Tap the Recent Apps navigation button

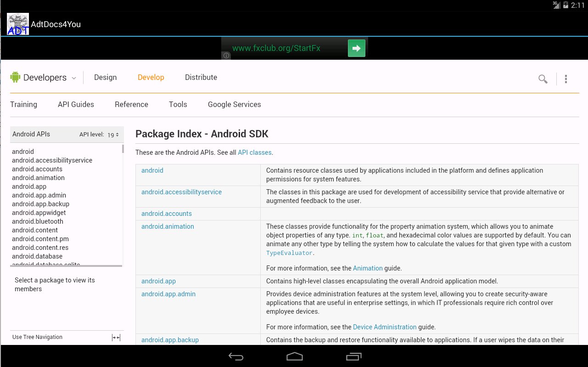click(x=353, y=356)
